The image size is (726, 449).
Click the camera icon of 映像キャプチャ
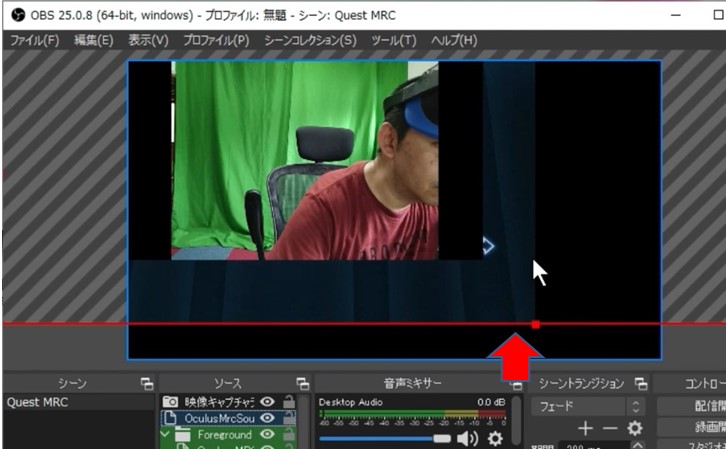[170, 401]
